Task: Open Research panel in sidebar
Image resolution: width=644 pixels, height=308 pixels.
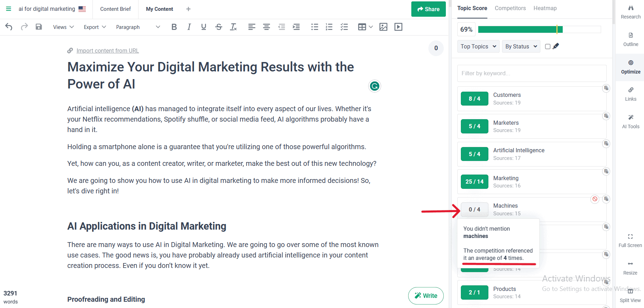Action: (x=631, y=12)
